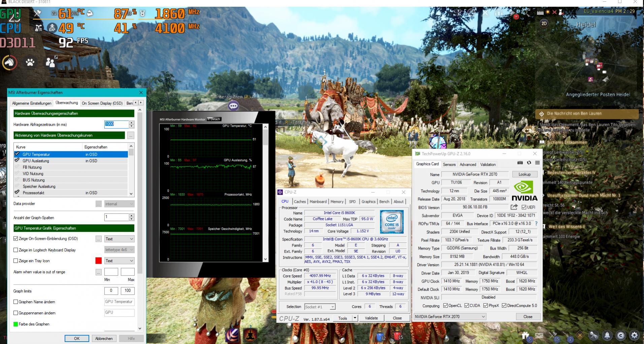Open the Data provider internal dropdown

119,204
